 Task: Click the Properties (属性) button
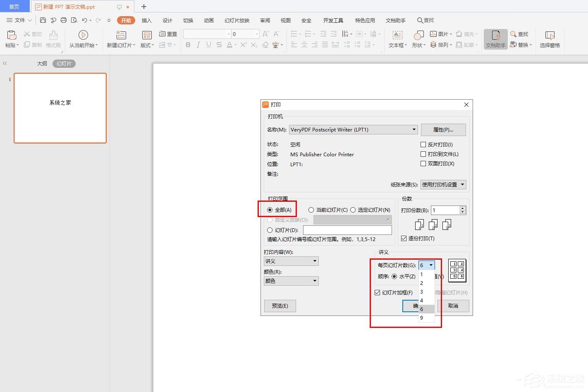pos(443,130)
